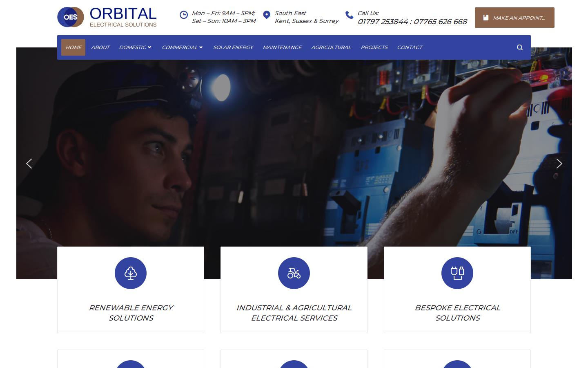588x368 pixels.
Task: Click the tractor icon for Agricultural services
Action: pos(294,273)
